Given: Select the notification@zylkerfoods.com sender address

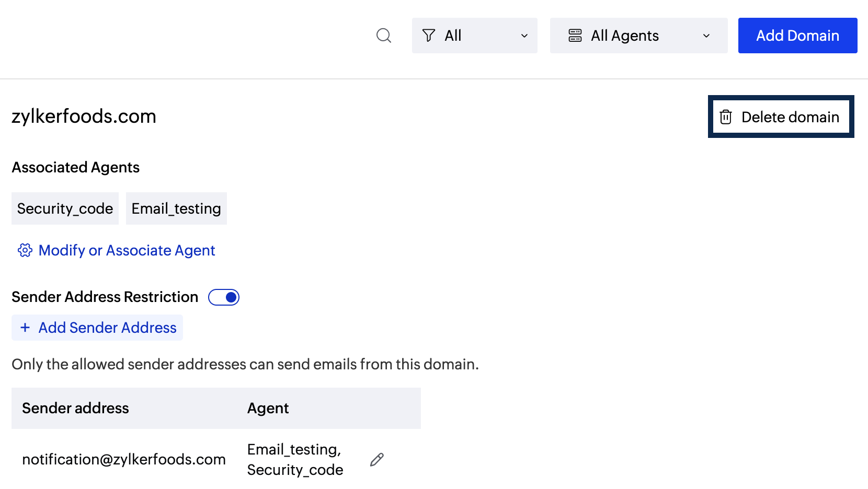Looking at the screenshot, I should point(123,459).
